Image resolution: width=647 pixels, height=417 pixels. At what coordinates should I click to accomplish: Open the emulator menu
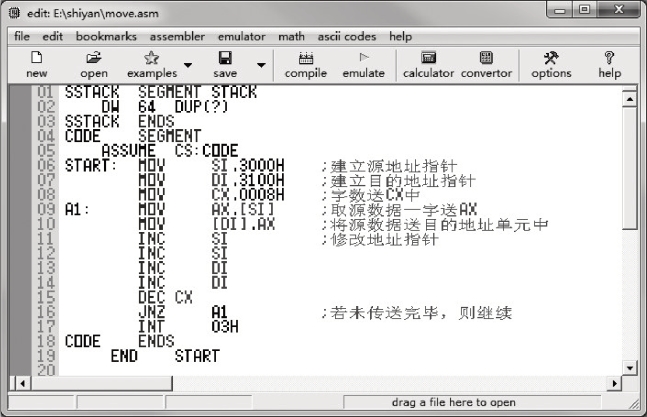pos(241,36)
